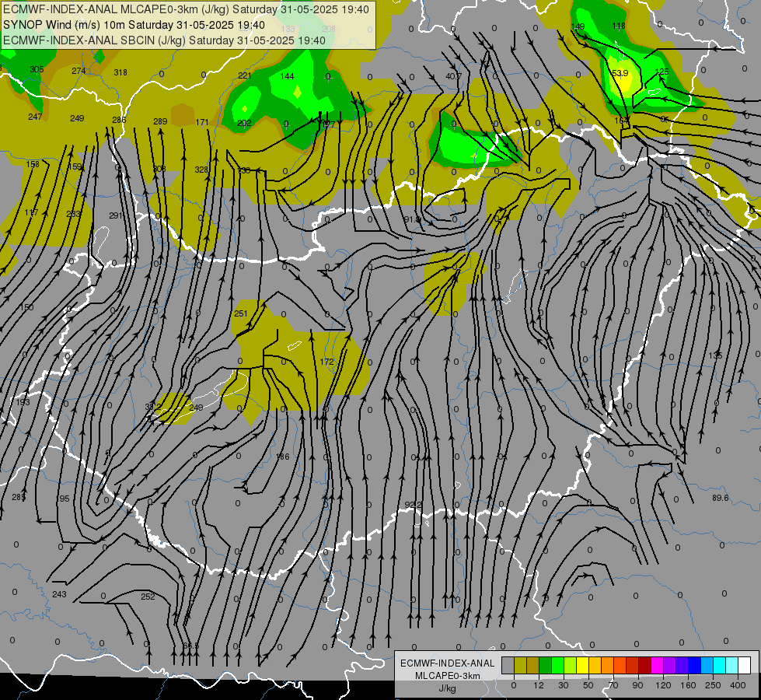Select the legend tick label 160
This screenshot has width=761, height=700.
pyautogui.click(x=688, y=685)
